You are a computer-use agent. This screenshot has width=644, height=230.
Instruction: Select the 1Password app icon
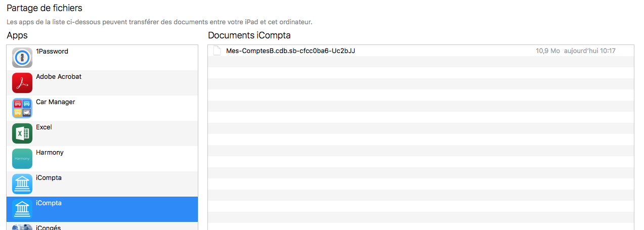click(x=22, y=58)
